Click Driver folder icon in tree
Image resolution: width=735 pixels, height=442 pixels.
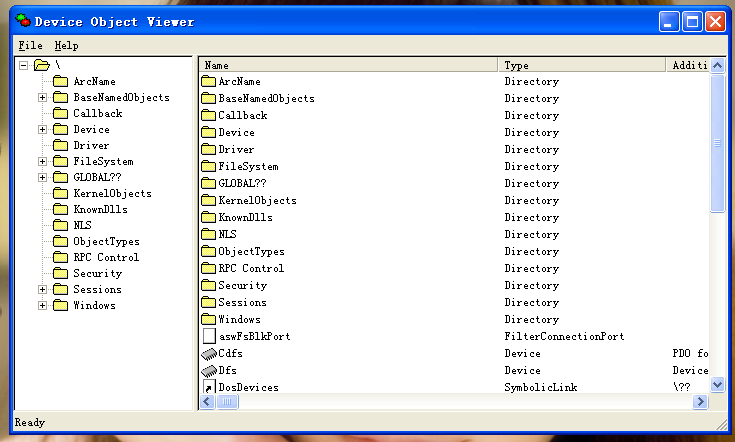tap(60, 145)
